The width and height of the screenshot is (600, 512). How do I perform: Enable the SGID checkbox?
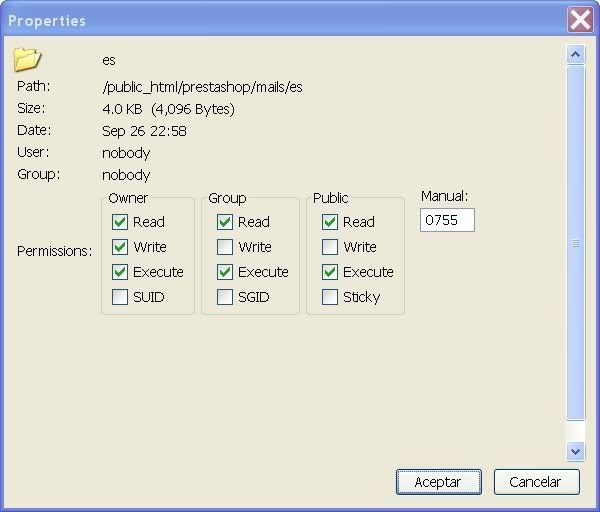click(x=225, y=297)
